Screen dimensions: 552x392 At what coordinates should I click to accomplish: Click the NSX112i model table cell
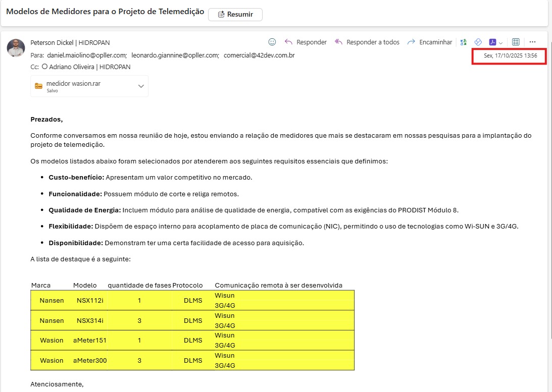pyautogui.click(x=90, y=301)
